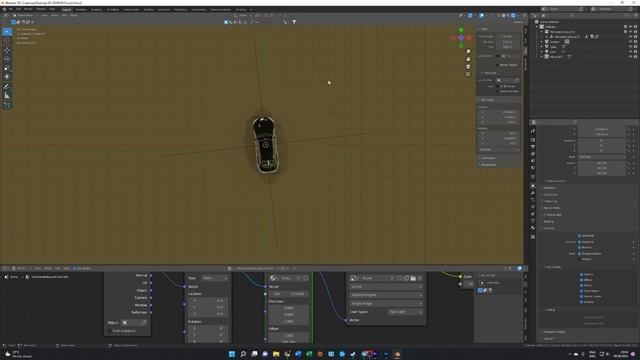Screen dimensions: 640x360
Task: Toggle Diffuse ray visibility checkbox
Action: (581, 280)
